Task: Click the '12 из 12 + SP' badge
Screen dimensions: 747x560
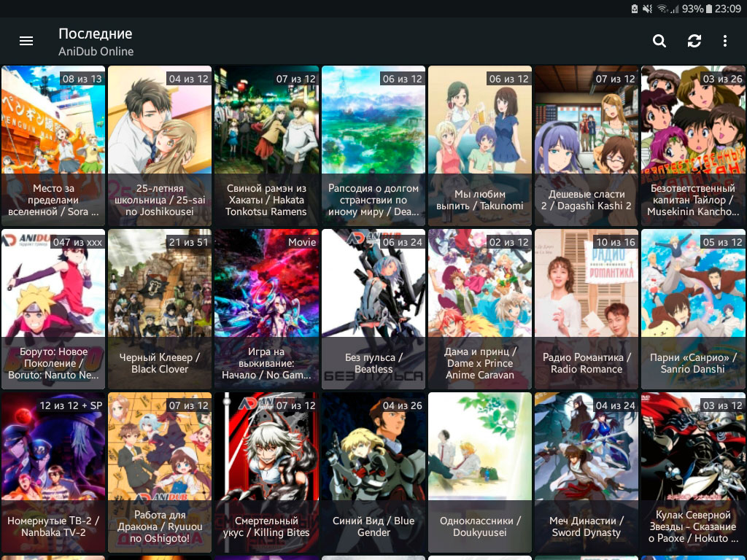Action: (71, 405)
